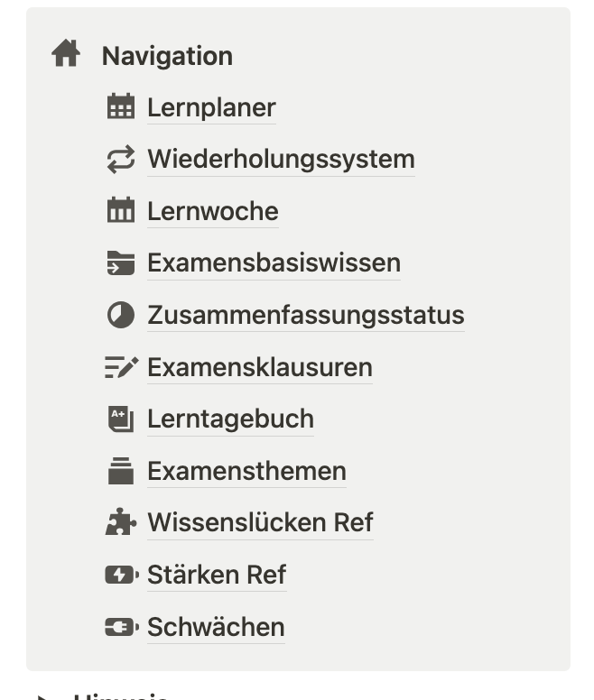Open the Lernplaner page link
This screenshot has height=700, width=594.
click(211, 108)
